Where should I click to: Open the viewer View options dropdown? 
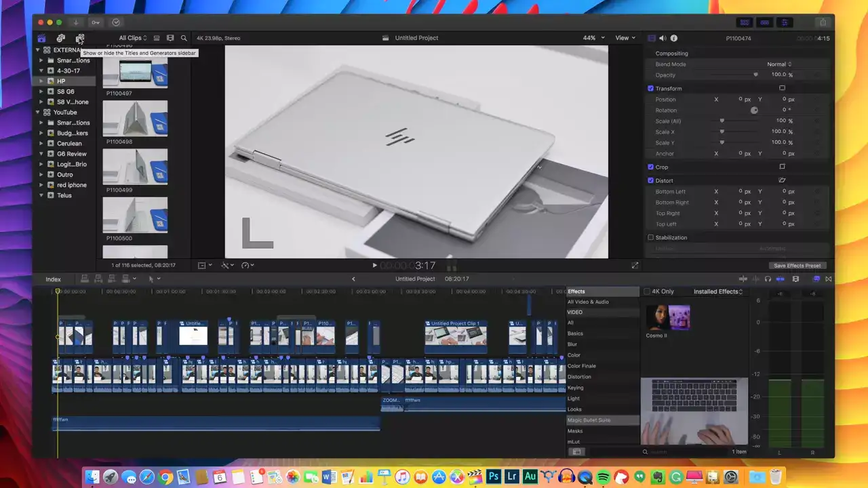(625, 38)
